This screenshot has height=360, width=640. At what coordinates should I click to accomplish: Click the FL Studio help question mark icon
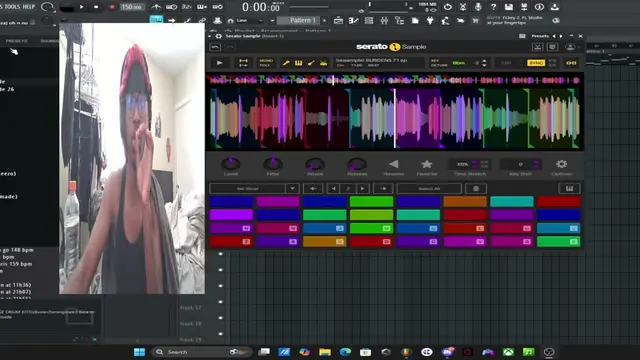493,7
